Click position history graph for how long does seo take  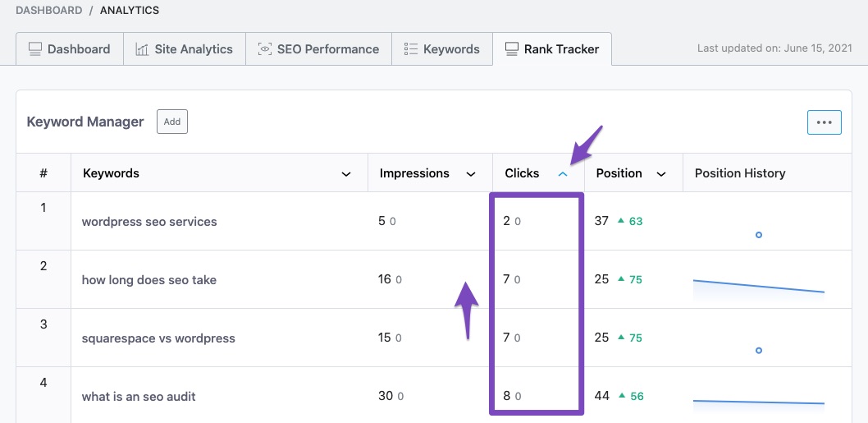pyautogui.click(x=758, y=286)
